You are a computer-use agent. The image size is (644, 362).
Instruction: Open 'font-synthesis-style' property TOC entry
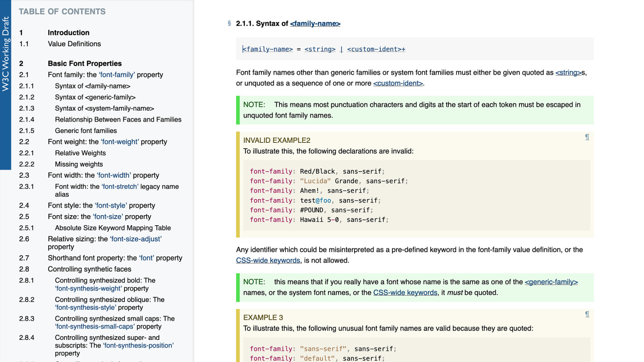(x=110, y=303)
